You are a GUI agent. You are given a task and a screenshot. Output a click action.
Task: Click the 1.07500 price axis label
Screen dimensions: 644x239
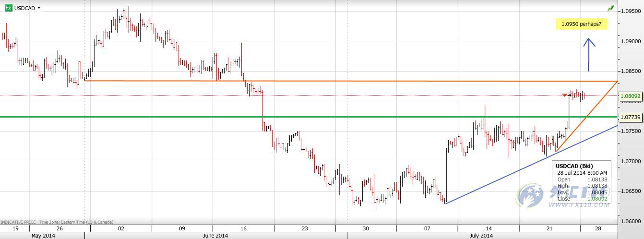(631, 131)
